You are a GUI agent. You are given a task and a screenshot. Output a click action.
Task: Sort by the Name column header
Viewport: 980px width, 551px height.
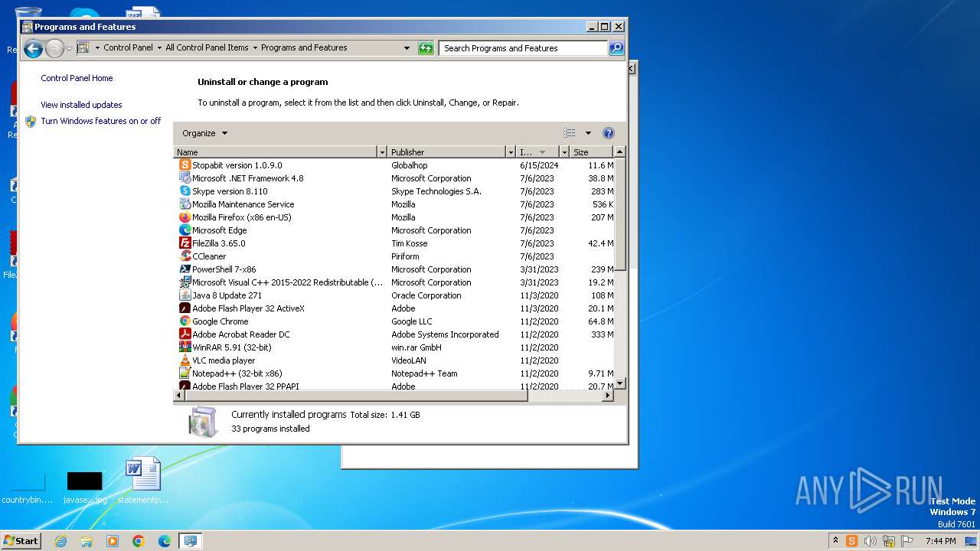click(x=276, y=152)
